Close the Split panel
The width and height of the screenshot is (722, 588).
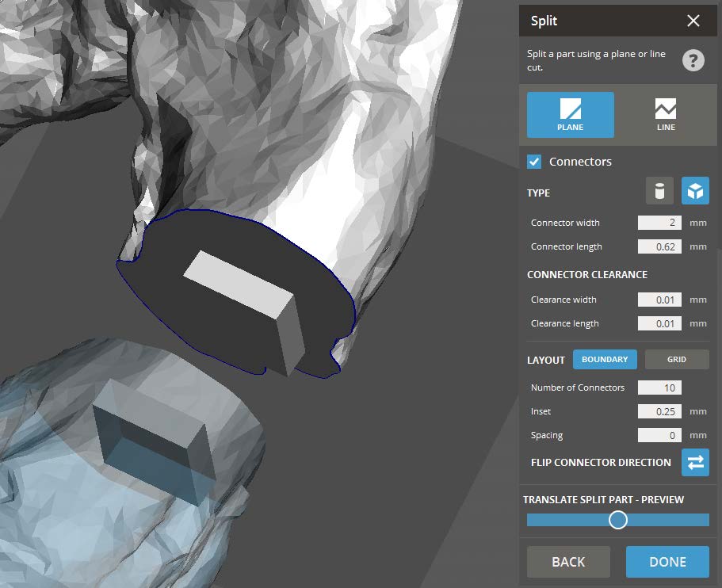(x=693, y=21)
